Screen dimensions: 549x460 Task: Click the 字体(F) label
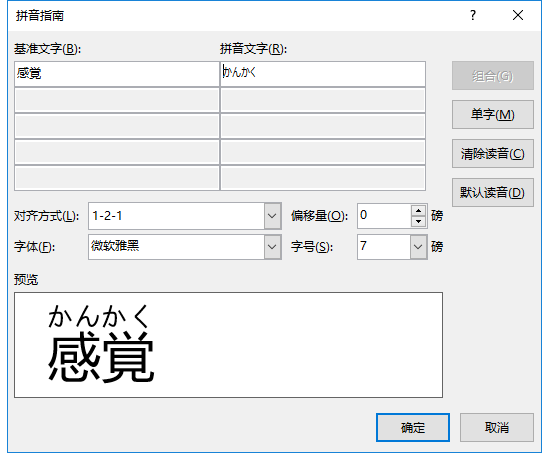point(35,247)
